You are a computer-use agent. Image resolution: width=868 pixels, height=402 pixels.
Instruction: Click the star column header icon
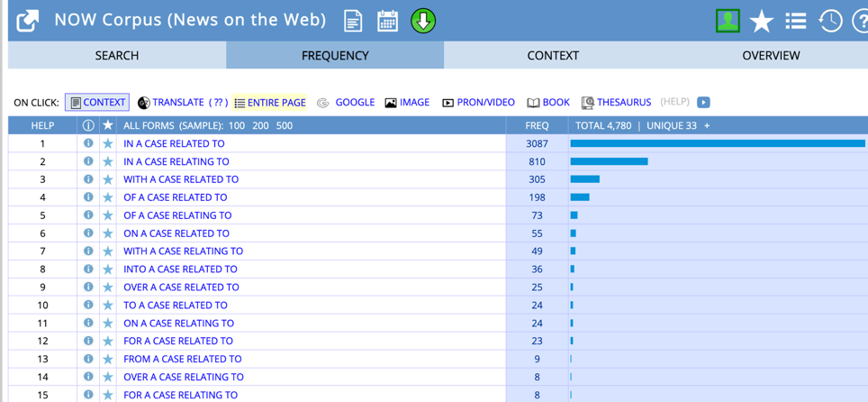point(107,126)
